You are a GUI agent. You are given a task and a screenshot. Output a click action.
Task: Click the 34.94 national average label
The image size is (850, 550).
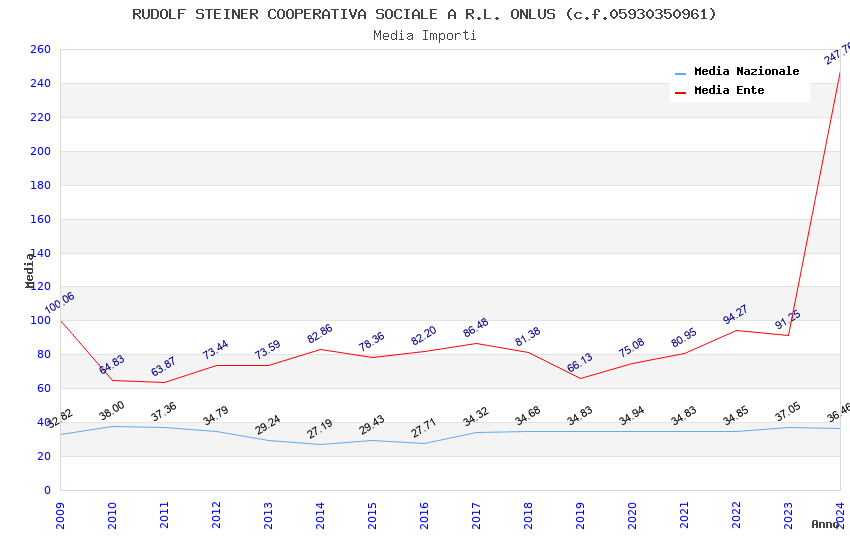coord(633,416)
